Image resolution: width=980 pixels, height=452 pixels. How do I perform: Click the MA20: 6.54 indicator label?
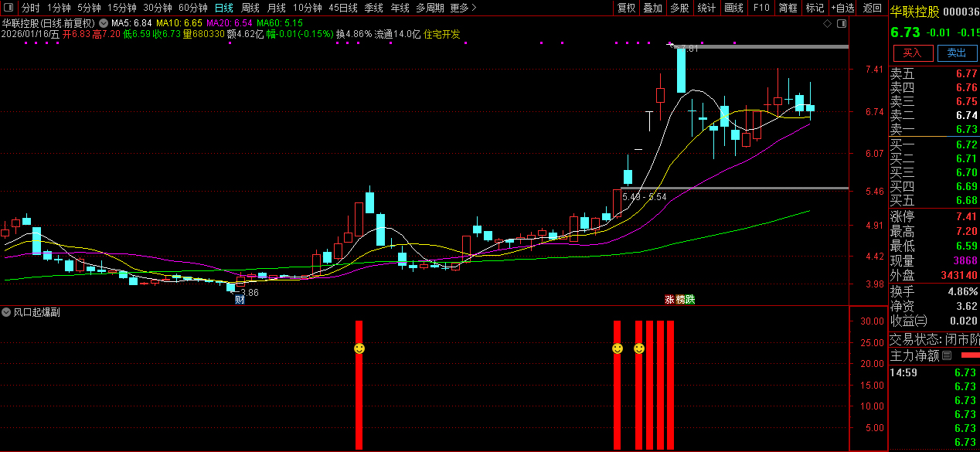point(230,23)
